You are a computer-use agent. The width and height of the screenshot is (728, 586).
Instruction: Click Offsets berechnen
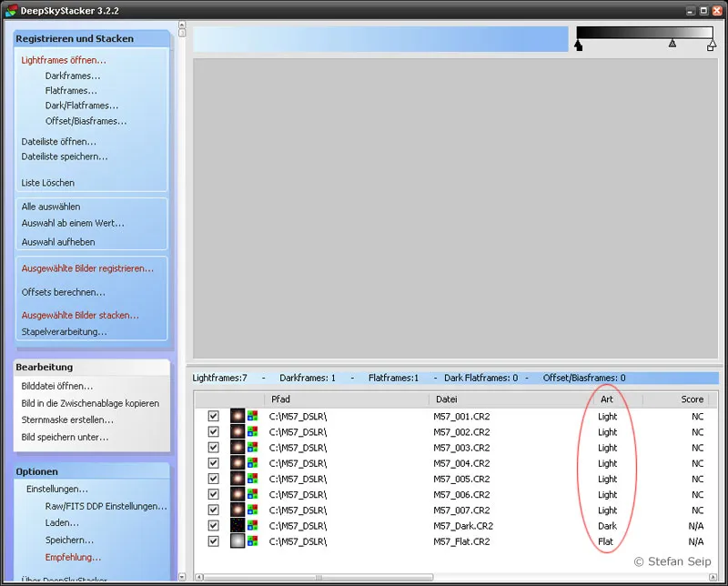coord(63,292)
